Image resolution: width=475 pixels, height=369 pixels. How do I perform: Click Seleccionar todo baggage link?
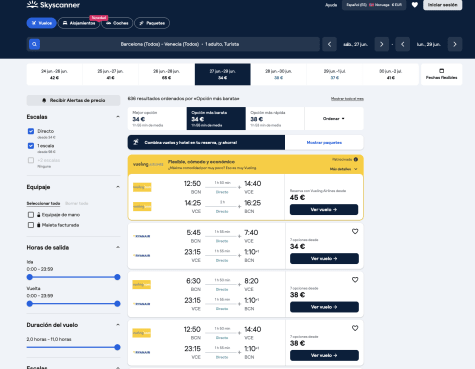pos(43,203)
